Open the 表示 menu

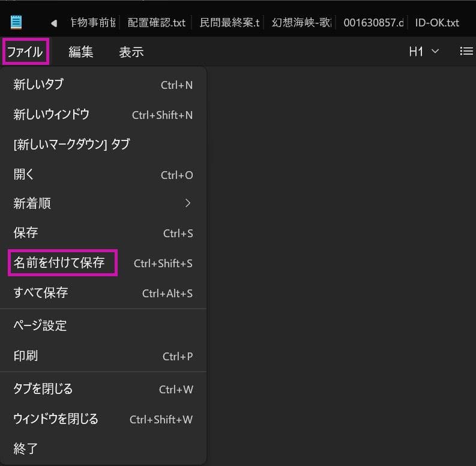point(131,52)
